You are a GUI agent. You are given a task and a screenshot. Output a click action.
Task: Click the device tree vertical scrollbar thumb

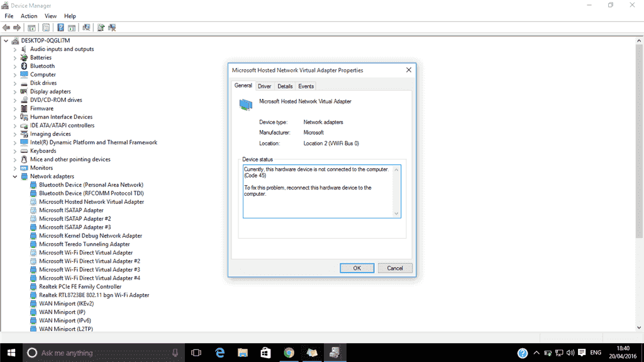[x=639, y=140]
